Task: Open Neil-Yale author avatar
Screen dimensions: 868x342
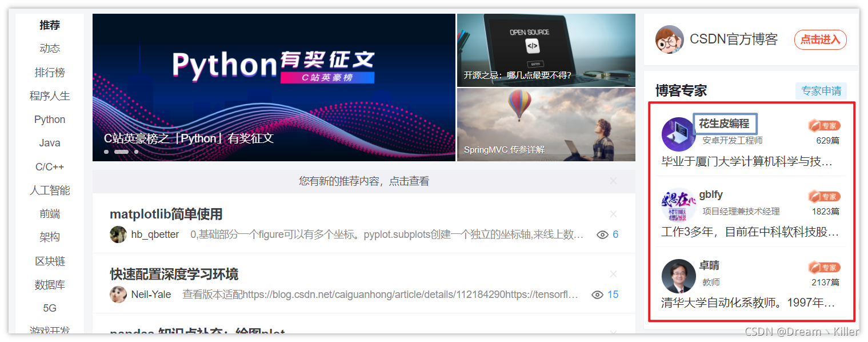Action: tap(118, 295)
